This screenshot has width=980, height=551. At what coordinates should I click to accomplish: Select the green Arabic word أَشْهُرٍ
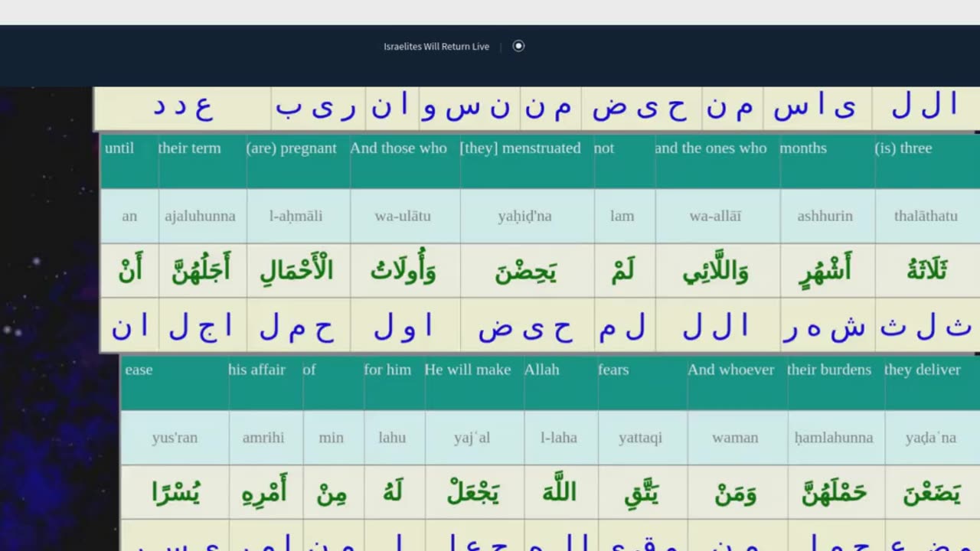(825, 269)
